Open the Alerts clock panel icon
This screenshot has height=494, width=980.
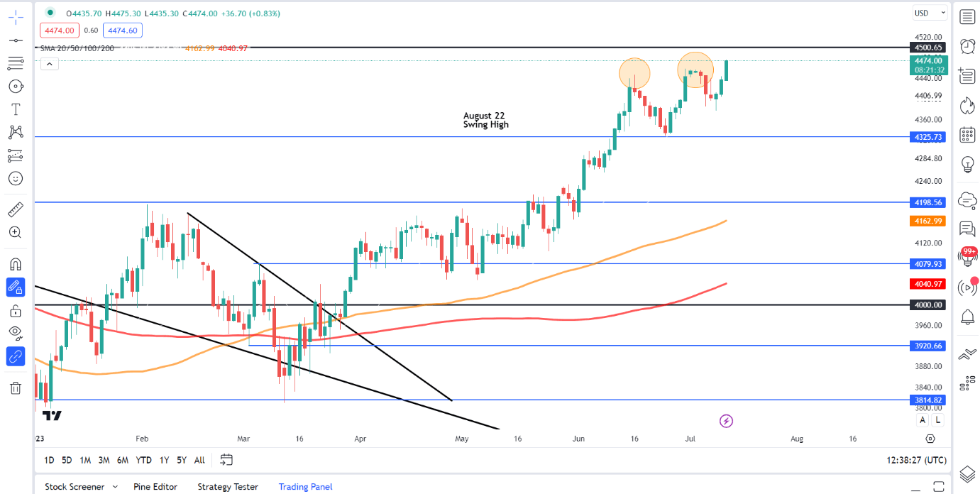(967, 46)
